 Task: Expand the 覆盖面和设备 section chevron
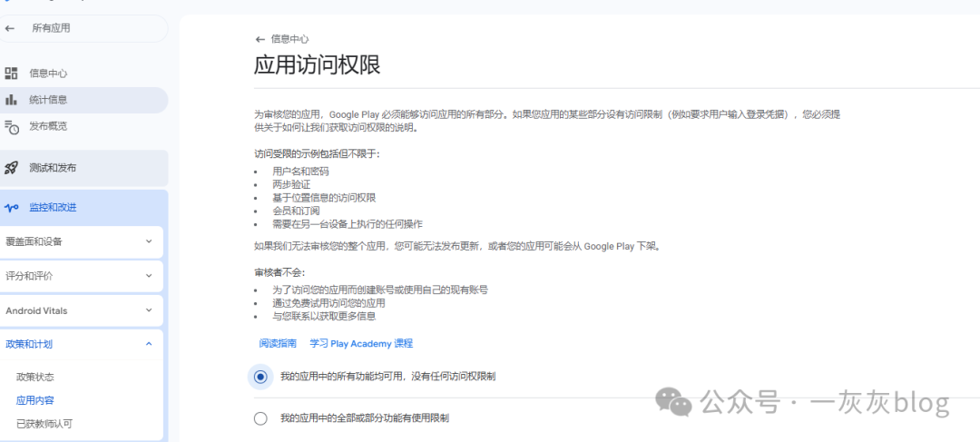coord(149,241)
